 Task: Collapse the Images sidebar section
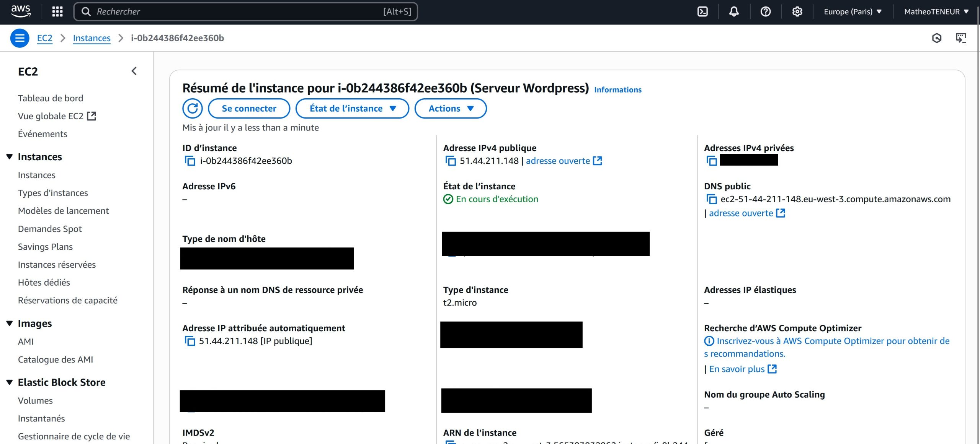pyautogui.click(x=10, y=324)
